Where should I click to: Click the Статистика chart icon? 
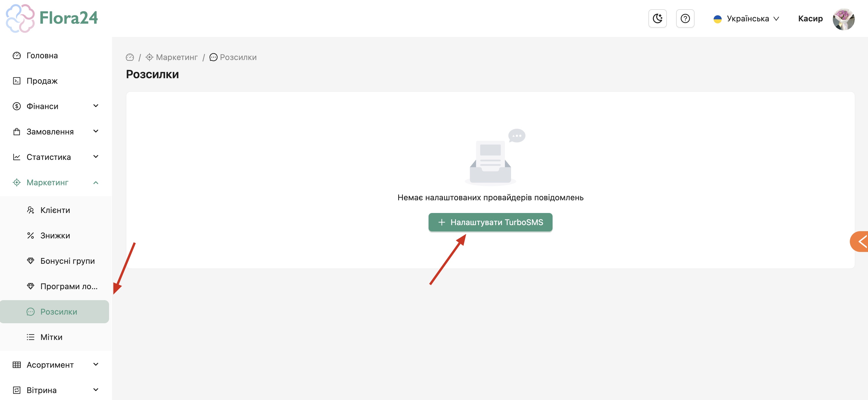[16, 157]
